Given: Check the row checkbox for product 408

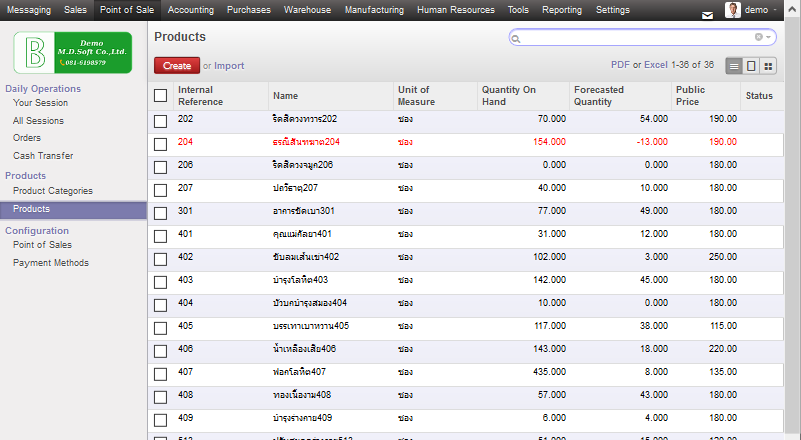Looking at the screenshot, I should (160, 397).
